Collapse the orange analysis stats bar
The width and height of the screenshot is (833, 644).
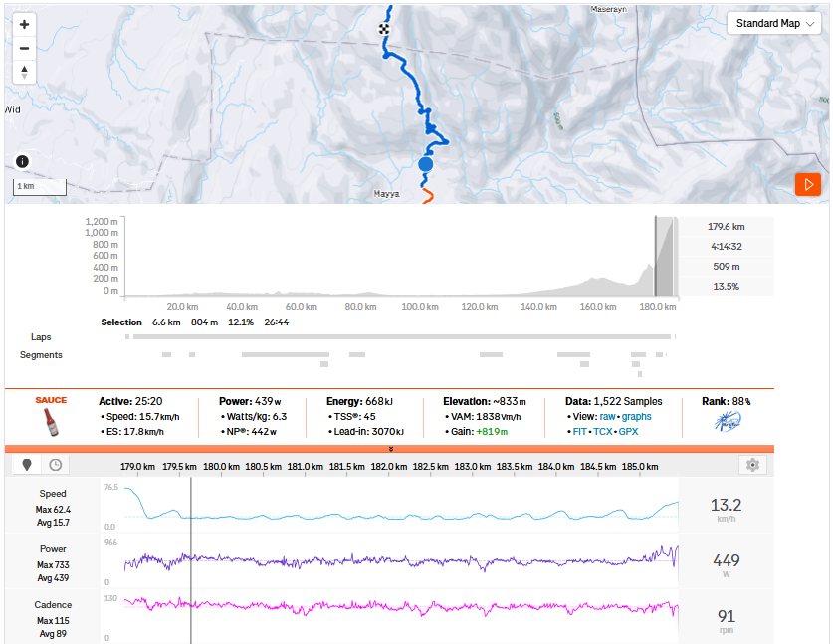(x=390, y=449)
